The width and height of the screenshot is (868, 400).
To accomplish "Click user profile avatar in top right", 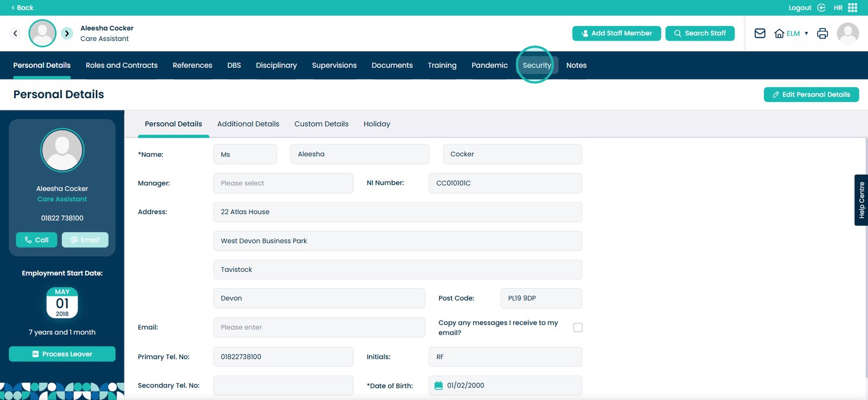I will click(847, 33).
